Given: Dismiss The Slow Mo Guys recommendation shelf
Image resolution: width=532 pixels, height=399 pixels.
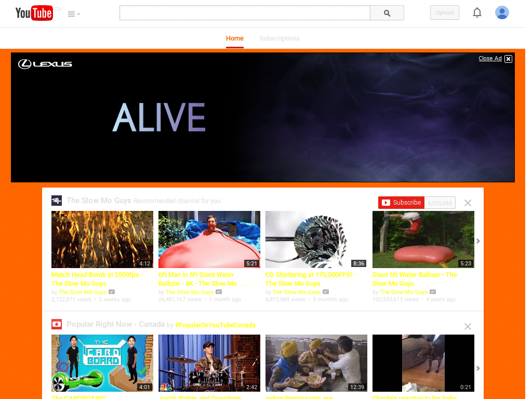Looking at the screenshot, I should point(468,203).
